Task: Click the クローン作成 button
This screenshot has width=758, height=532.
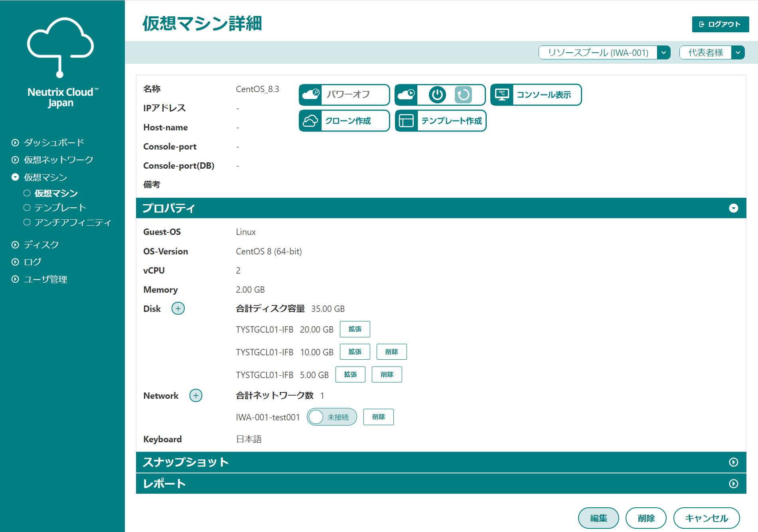Action: (344, 120)
